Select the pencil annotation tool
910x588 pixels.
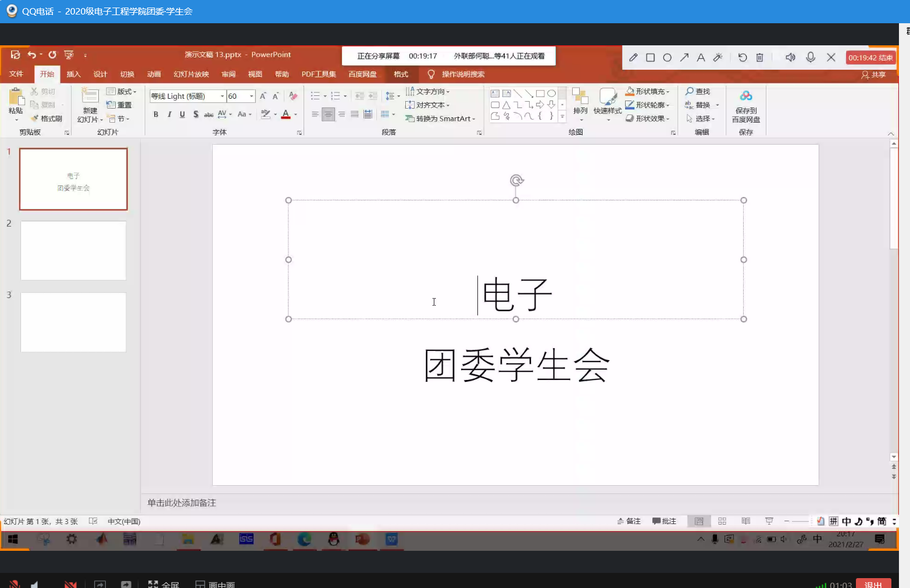(x=633, y=58)
